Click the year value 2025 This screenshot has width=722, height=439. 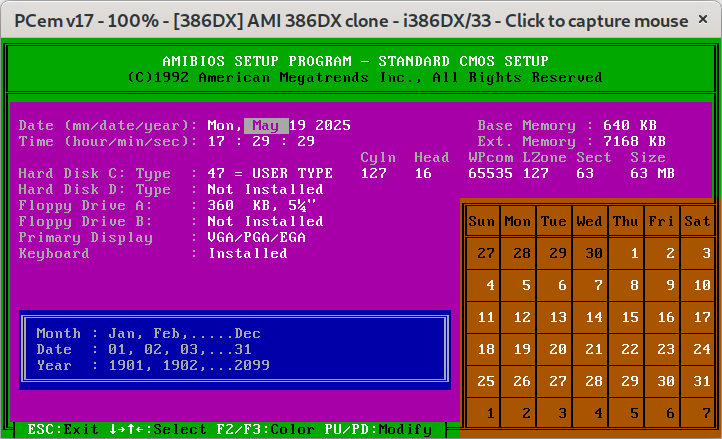point(333,125)
